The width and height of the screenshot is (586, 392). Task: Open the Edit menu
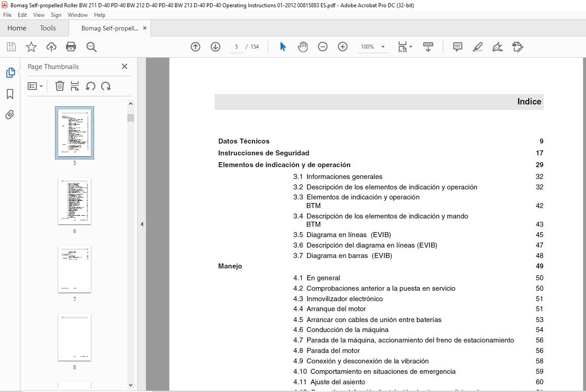(22, 15)
